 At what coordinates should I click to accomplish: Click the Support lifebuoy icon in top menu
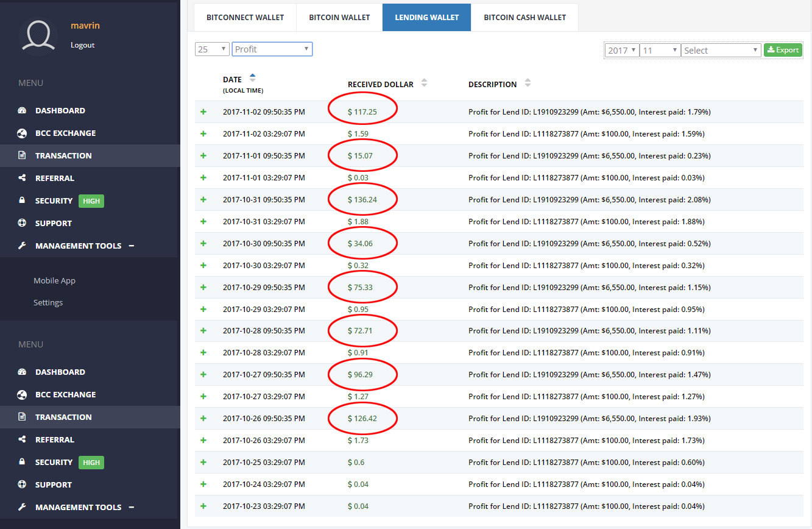23,223
